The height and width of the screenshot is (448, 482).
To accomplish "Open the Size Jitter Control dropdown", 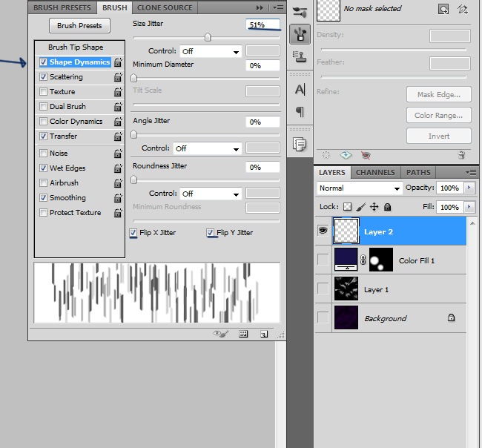I will tap(211, 51).
